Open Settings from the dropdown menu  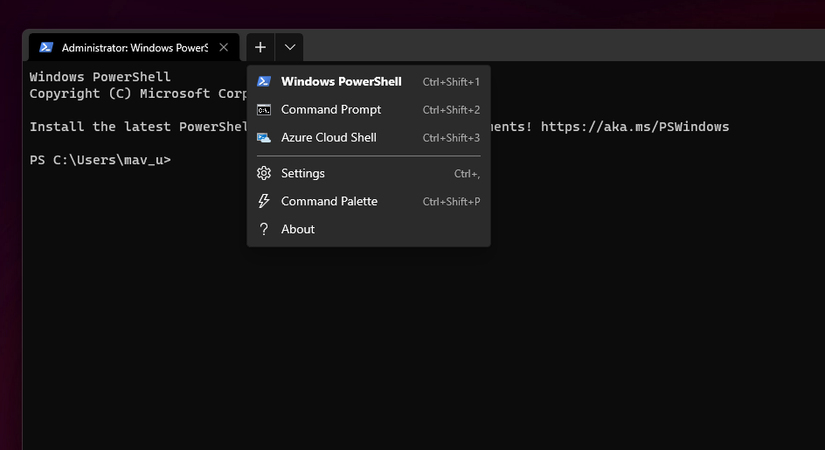tap(369, 173)
